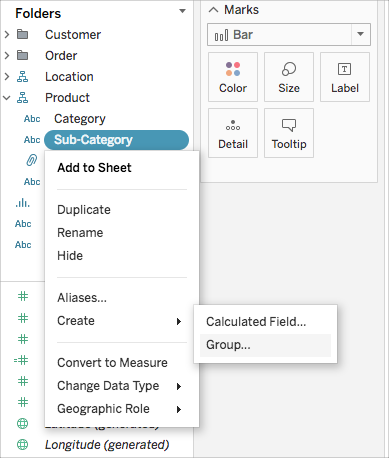This screenshot has width=390, height=458.
Task: Select the Category field
Action: coord(80,119)
